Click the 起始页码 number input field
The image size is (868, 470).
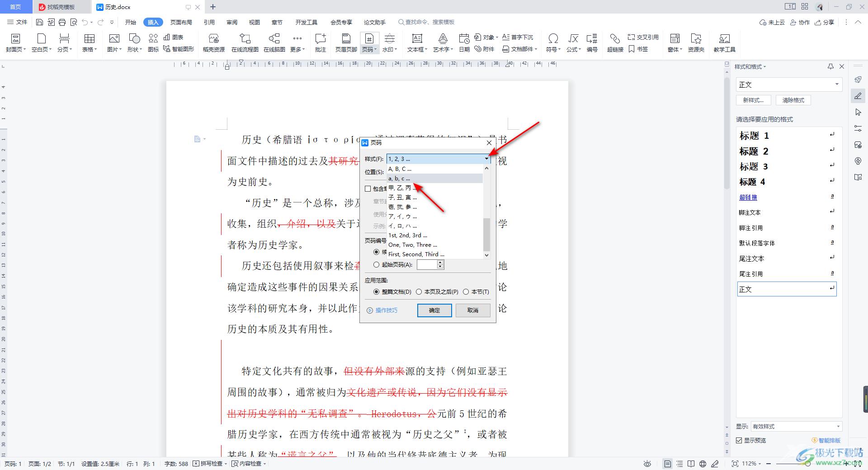pos(427,265)
